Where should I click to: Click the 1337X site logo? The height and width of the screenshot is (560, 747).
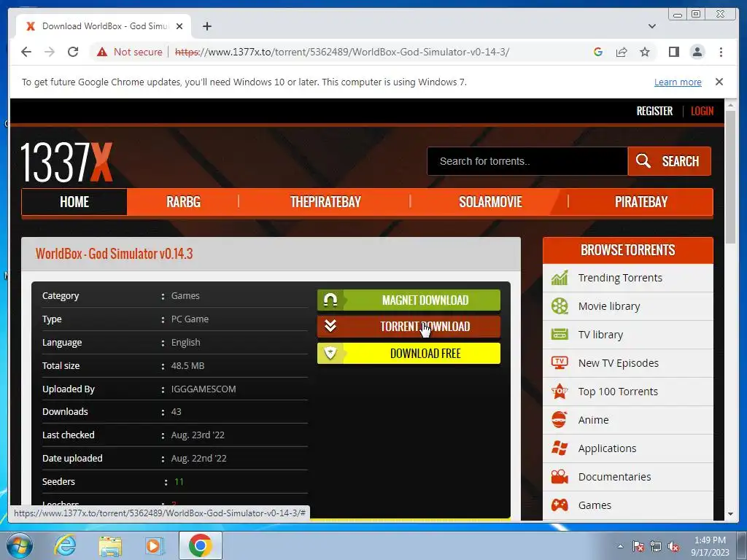tap(66, 163)
